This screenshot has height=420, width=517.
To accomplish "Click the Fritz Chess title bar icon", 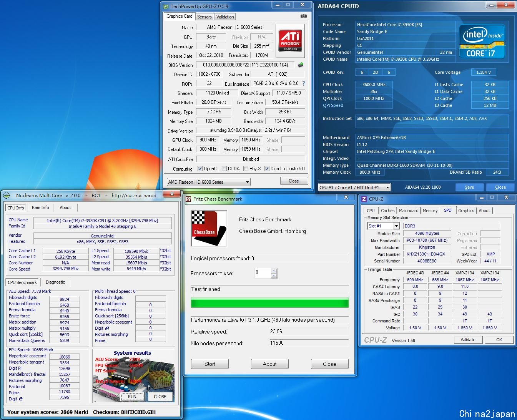I will click(188, 199).
